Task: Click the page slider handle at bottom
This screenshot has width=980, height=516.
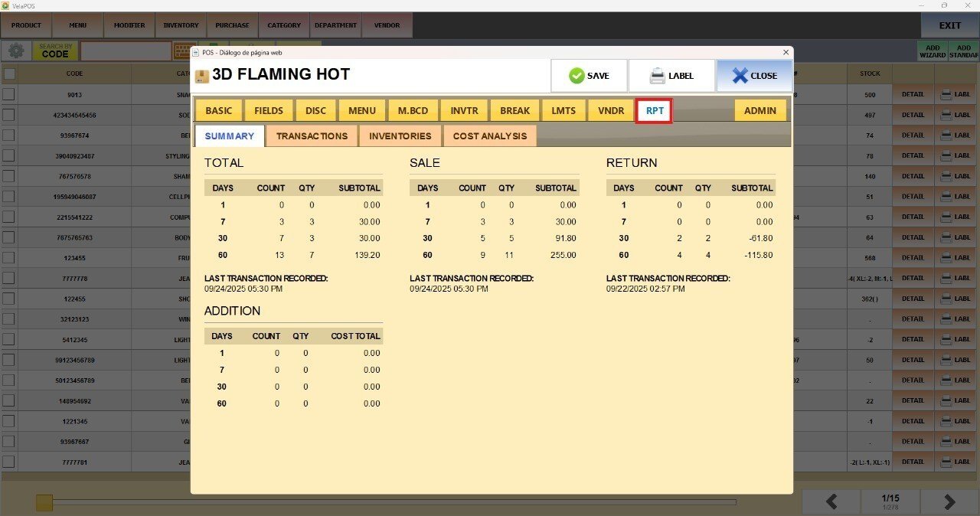Action: tap(44, 502)
